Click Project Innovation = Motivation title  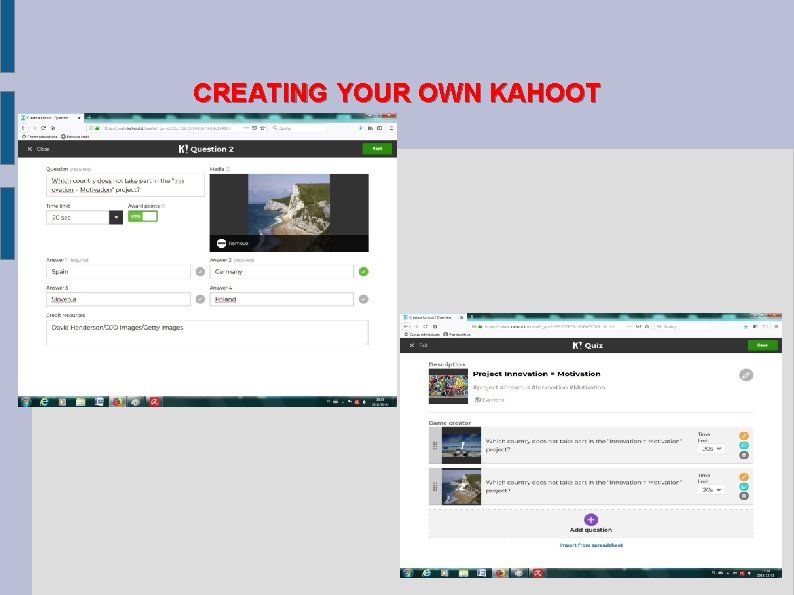click(x=536, y=374)
